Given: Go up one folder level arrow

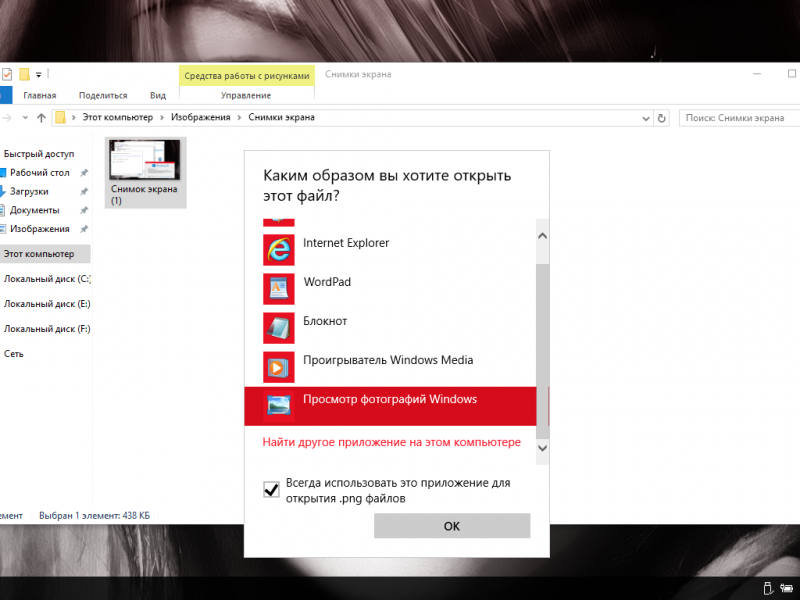Looking at the screenshot, I should pyautogui.click(x=41, y=118).
